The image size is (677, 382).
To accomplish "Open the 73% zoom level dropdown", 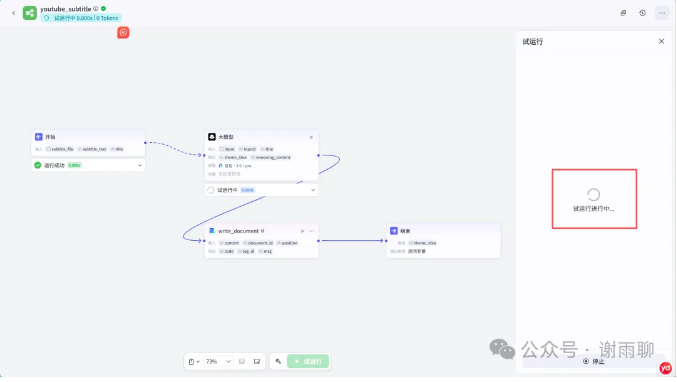I will click(x=218, y=362).
